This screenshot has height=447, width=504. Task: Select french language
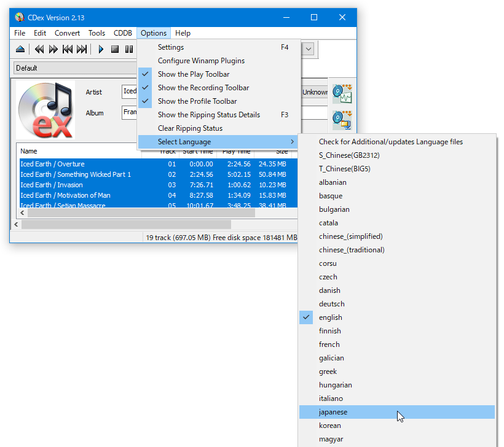pos(397,344)
